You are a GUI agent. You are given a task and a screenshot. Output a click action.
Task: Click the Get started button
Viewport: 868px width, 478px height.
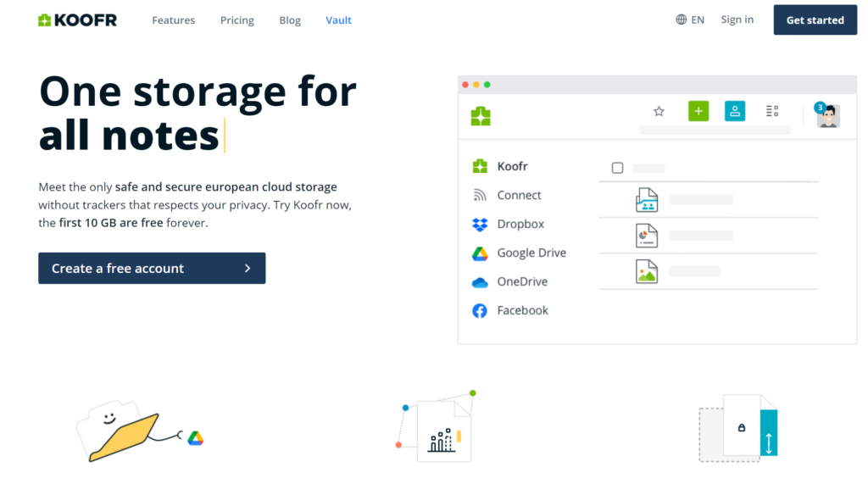coord(815,20)
